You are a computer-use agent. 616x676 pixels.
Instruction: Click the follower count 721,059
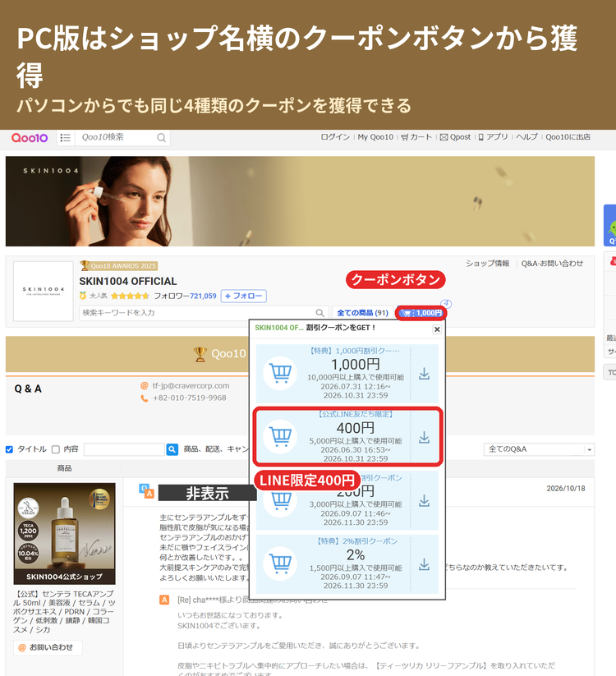(203, 297)
